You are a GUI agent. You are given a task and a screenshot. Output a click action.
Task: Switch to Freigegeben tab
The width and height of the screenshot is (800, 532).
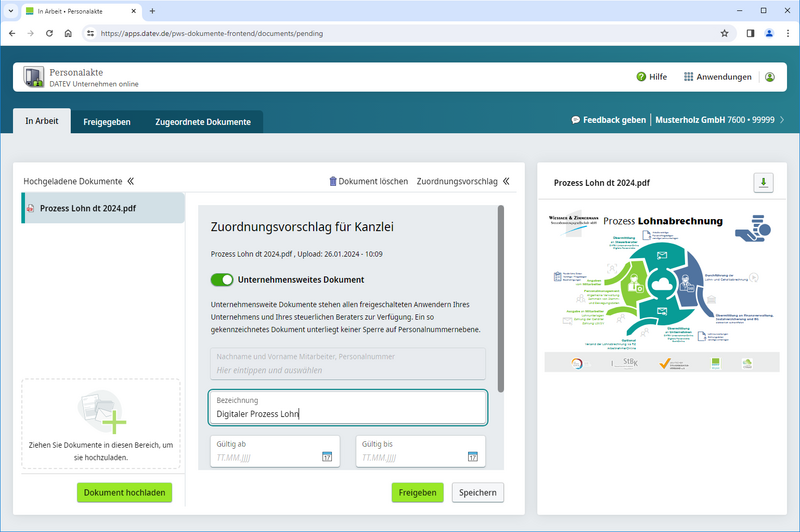click(107, 122)
